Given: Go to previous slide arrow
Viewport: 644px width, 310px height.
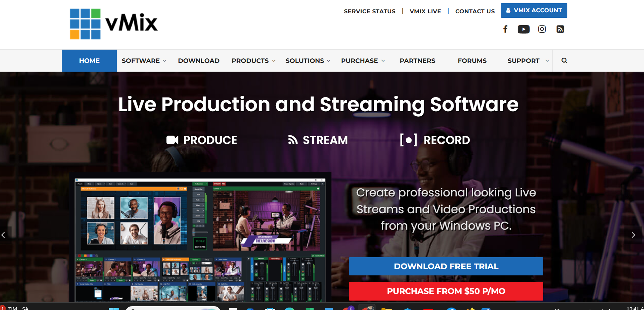Looking at the screenshot, I should (3, 235).
